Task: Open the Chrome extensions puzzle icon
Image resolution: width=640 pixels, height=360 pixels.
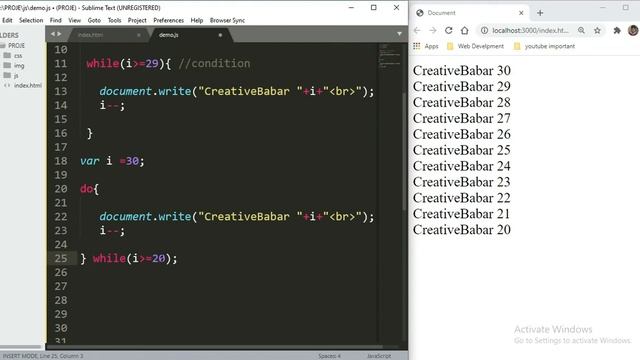Action: [617, 31]
